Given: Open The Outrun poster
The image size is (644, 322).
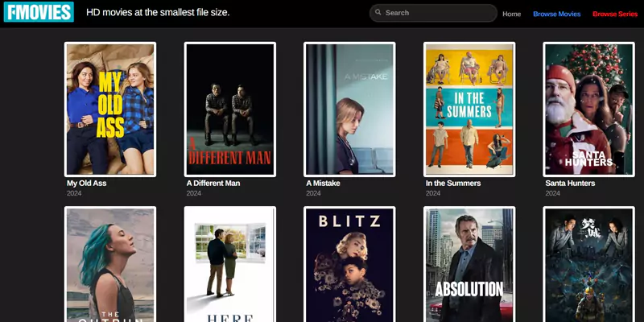Looking at the screenshot, I should (110, 264).
